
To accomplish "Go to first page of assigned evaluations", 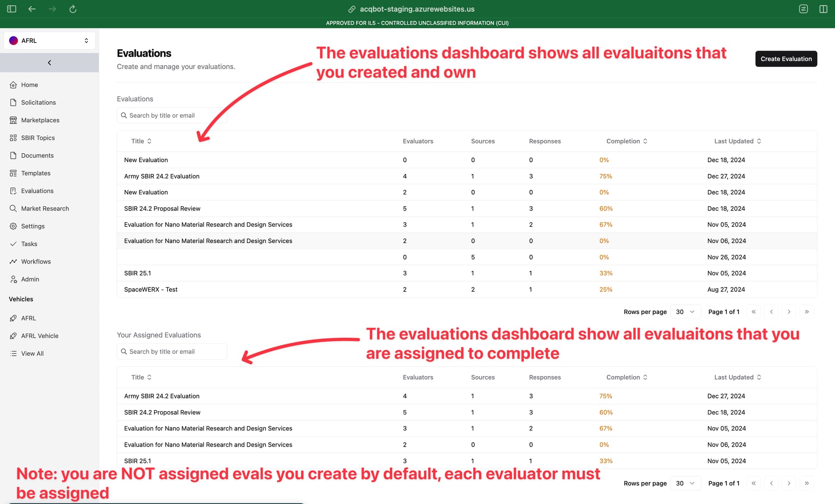I will tap(754, 483).
